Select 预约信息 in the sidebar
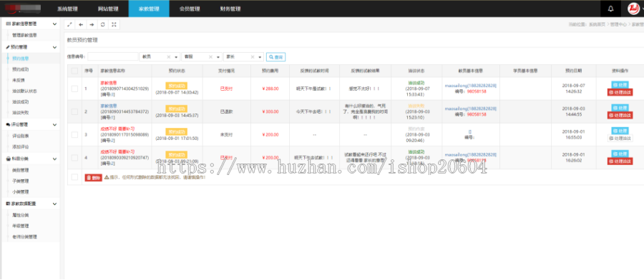This screenshot has width=644, height=280. (21, 59)
